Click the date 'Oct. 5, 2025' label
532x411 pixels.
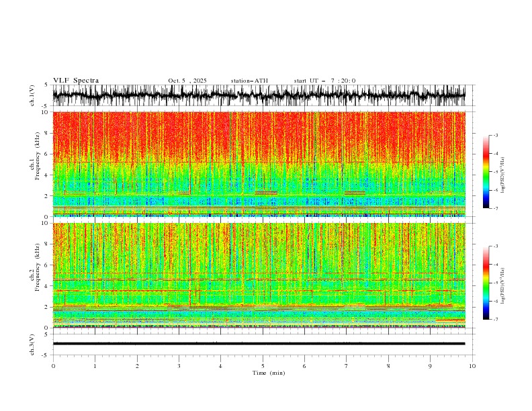[x=187, y=81]
